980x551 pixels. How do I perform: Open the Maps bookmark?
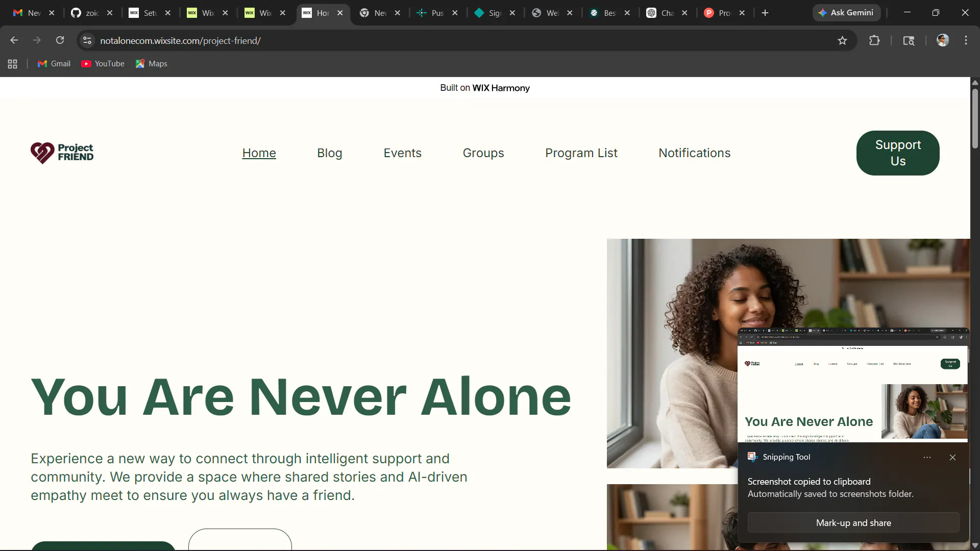pyautogui.click(x=152, y=64)
